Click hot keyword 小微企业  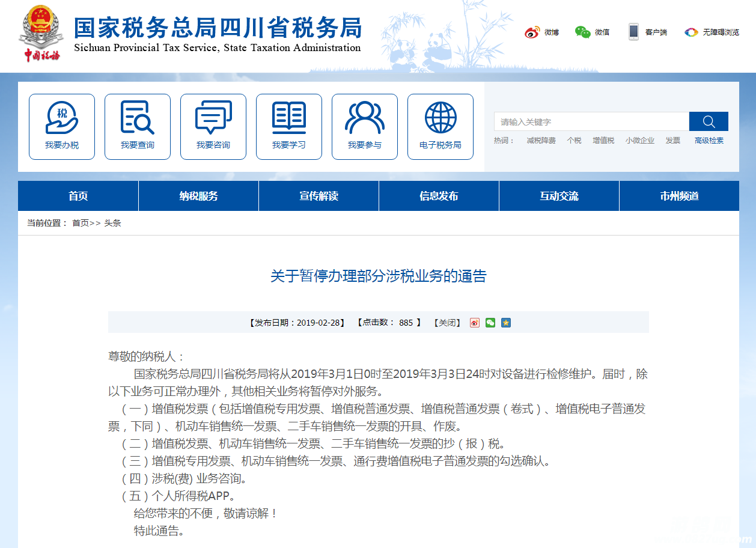[x=639, y=141]
